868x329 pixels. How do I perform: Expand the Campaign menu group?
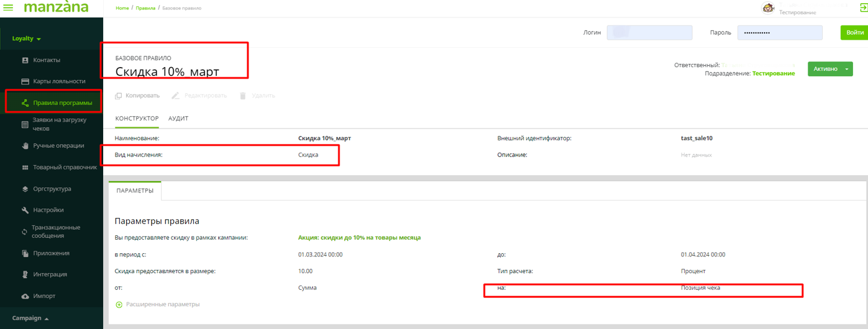tap(30, 318)
